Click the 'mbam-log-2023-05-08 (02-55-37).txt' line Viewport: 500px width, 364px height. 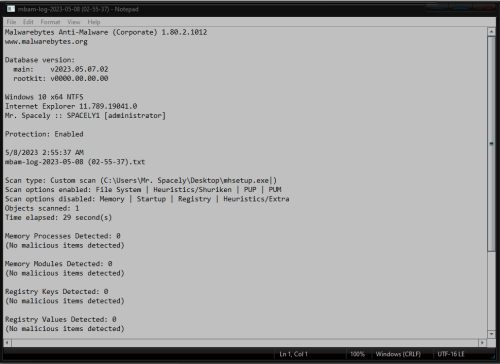(75, 162)
